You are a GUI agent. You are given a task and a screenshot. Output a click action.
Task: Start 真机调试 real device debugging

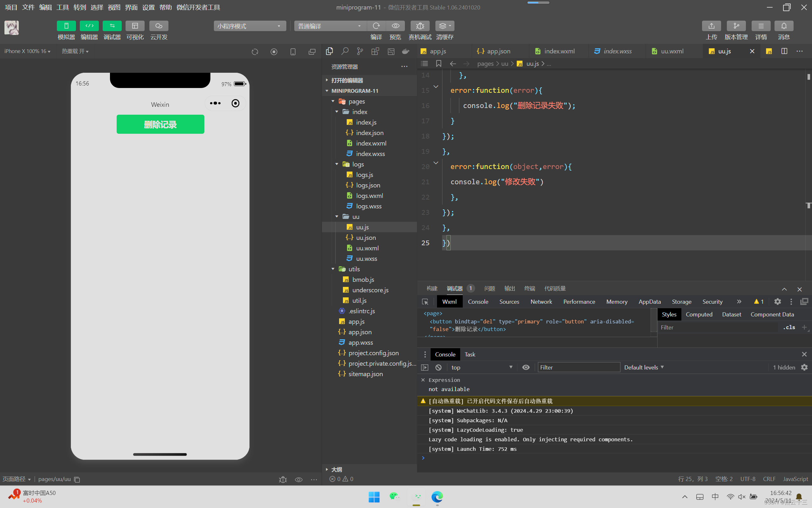(420, 26)
